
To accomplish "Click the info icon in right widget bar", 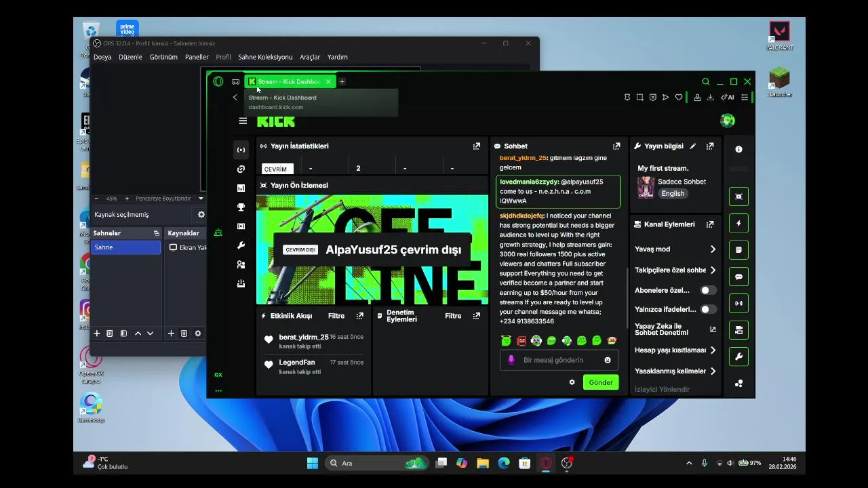I will 738,149.
